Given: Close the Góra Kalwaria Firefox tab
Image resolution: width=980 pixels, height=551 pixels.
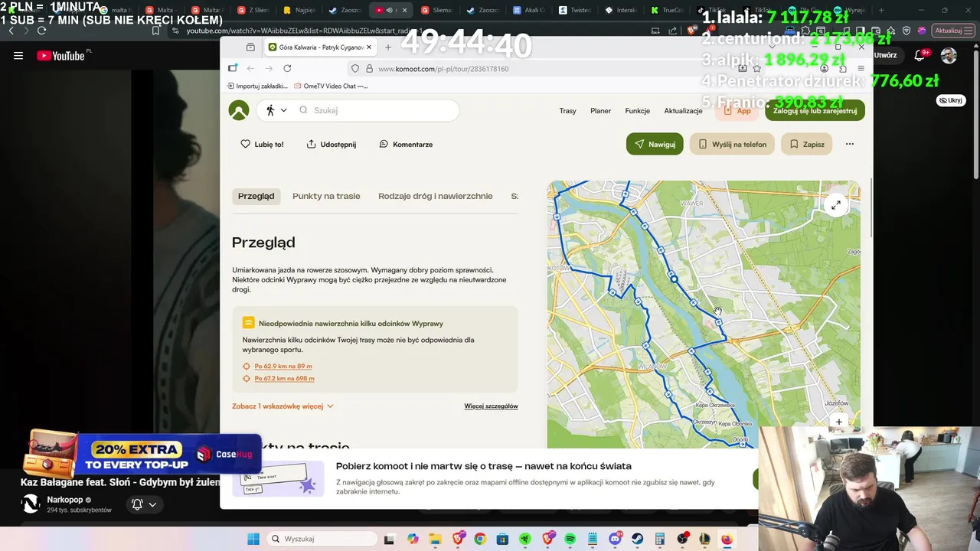Looking at the screenshot, I should click(x=368, y=47).
